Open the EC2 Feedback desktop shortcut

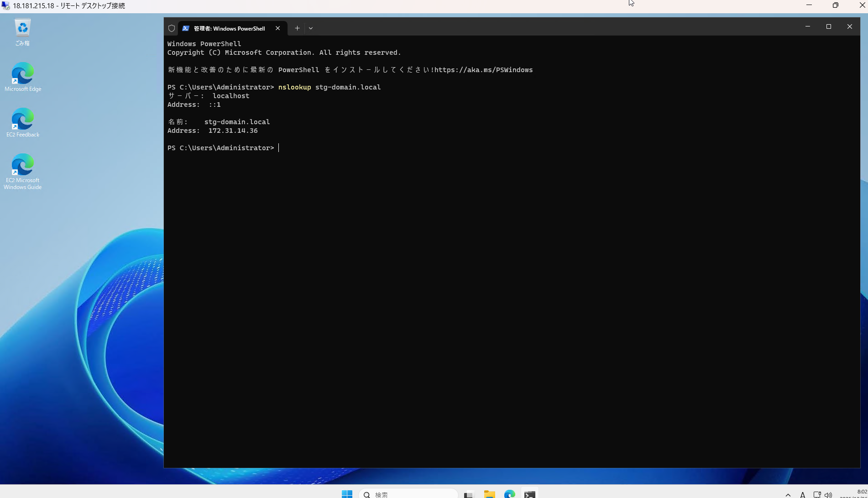(x=22, y=119)
